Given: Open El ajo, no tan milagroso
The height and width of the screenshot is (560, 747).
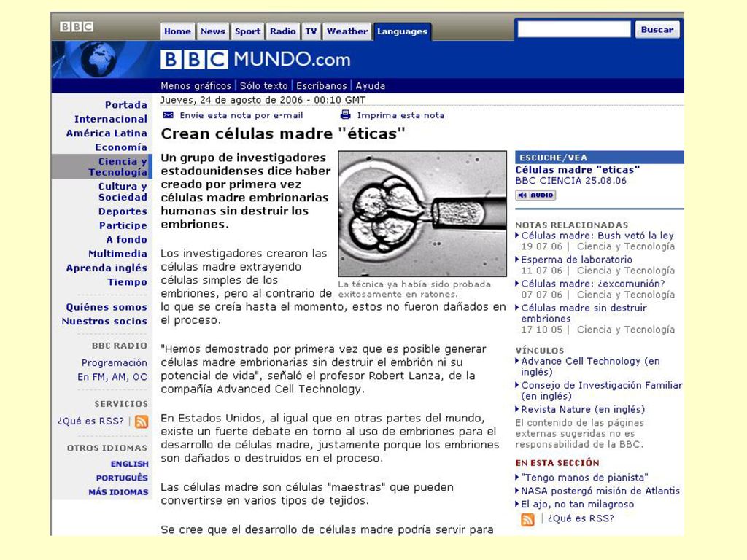Looking at the screenshot, I should 578,504.
